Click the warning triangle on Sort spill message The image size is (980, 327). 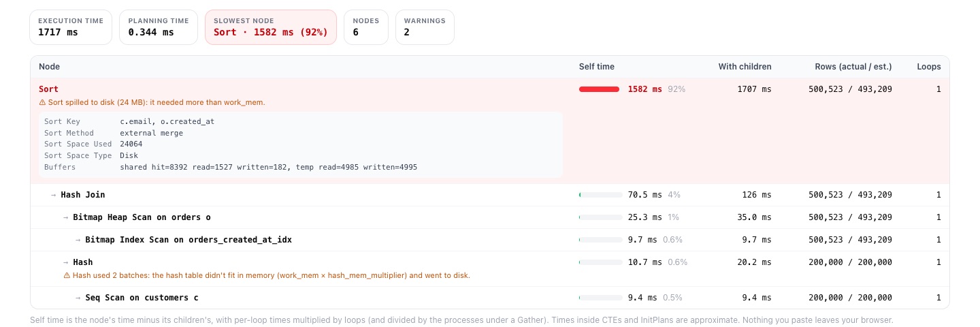coord(42,102)
